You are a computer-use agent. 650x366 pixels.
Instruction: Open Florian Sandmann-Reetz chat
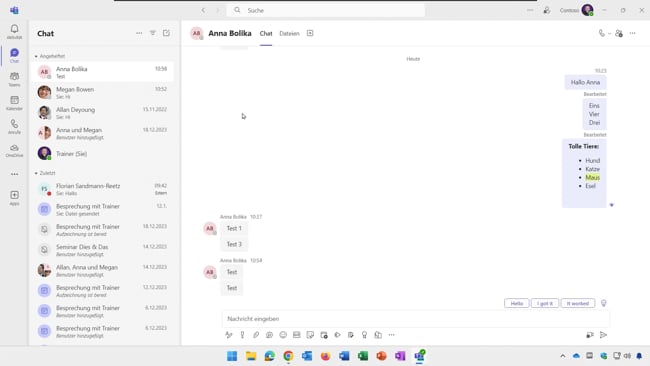(x=102, y=189)
